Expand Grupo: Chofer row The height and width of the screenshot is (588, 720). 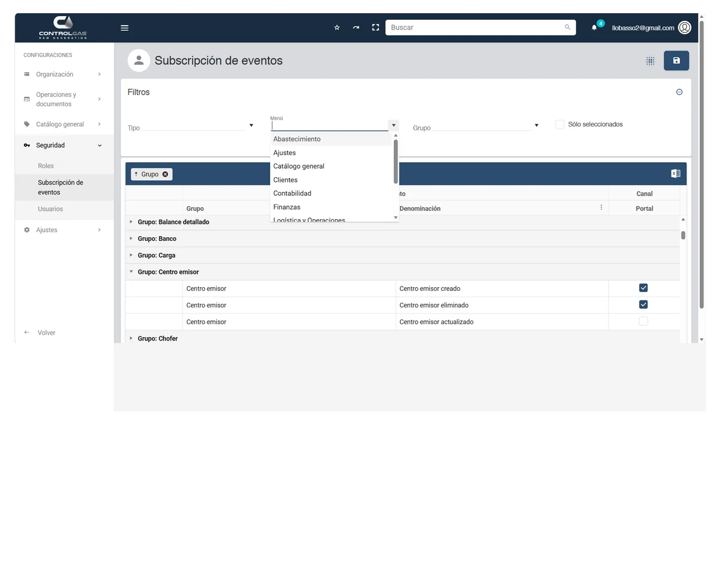131,338
